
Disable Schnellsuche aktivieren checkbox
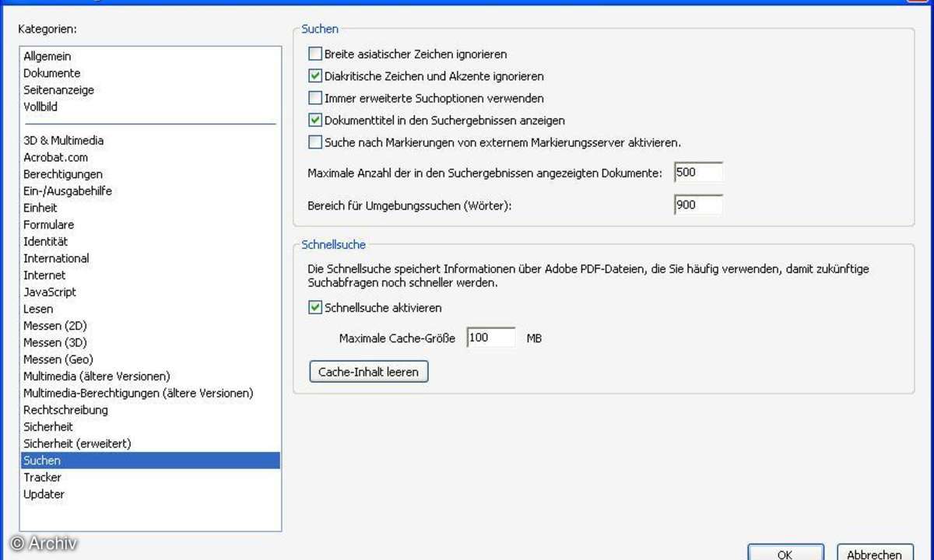[x=315, y=307]
